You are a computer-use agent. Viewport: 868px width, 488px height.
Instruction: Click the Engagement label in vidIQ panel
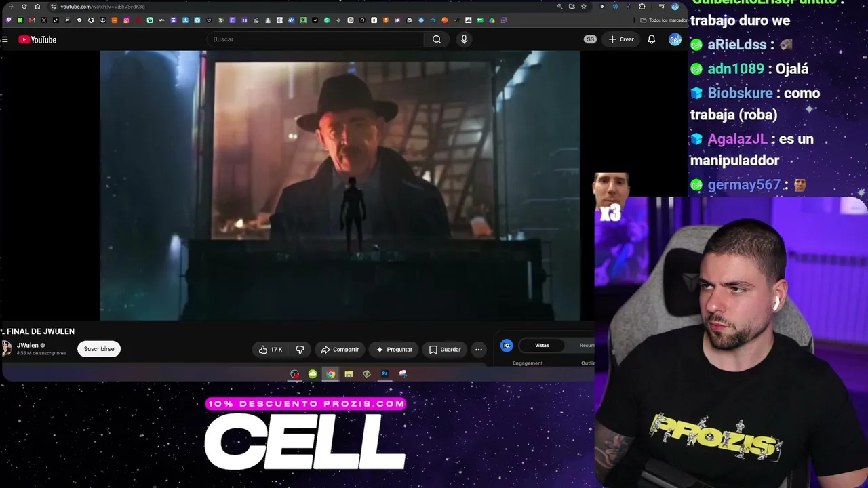tap(528, 363)
